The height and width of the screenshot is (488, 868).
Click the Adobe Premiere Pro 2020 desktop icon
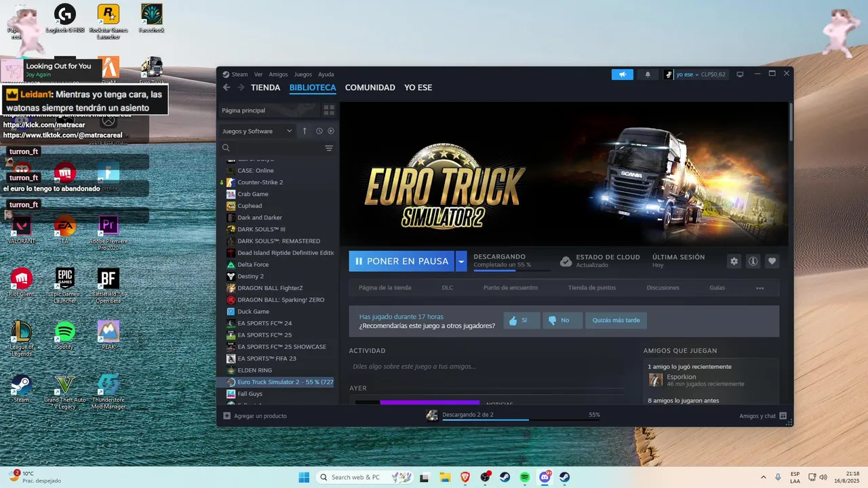[108, 233]
